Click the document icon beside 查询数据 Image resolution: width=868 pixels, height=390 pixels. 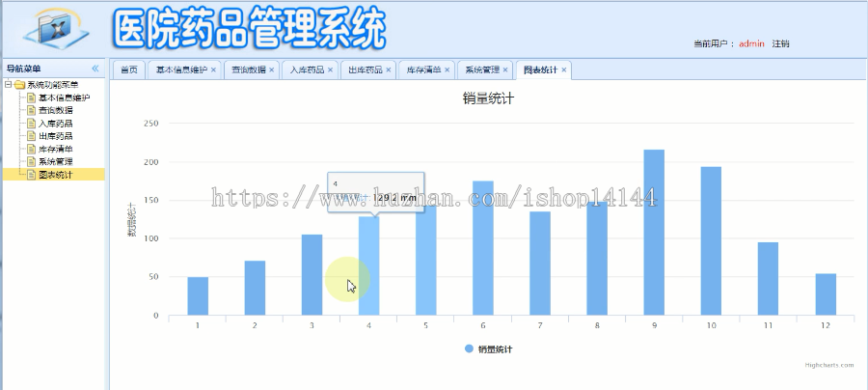click(x=32, y=110)
